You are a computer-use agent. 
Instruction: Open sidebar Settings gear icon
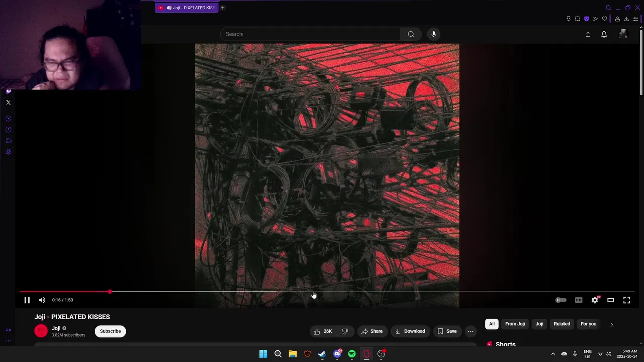(x=8, y=152)
